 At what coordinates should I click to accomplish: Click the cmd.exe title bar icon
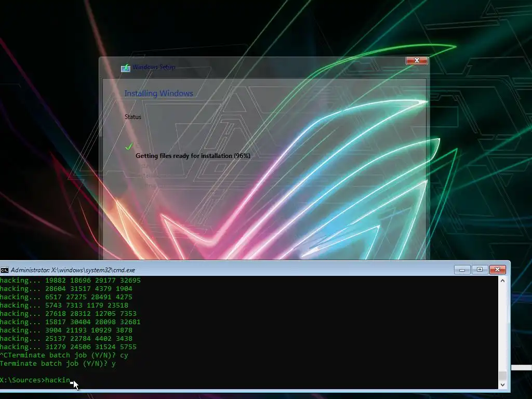4,270
